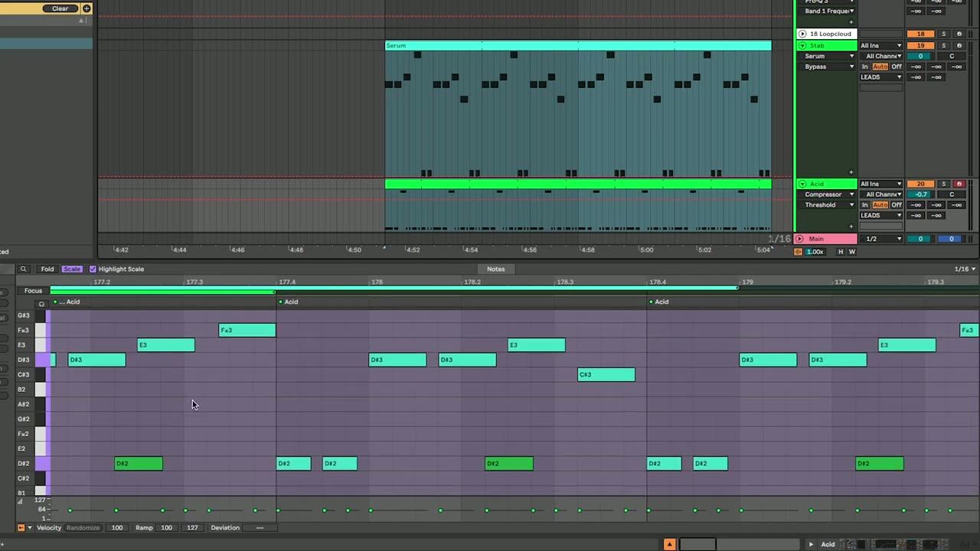Click the orange follow icon beside 1.00x
This screenshot has height=551, width=980.
click(x=799, y=251)
